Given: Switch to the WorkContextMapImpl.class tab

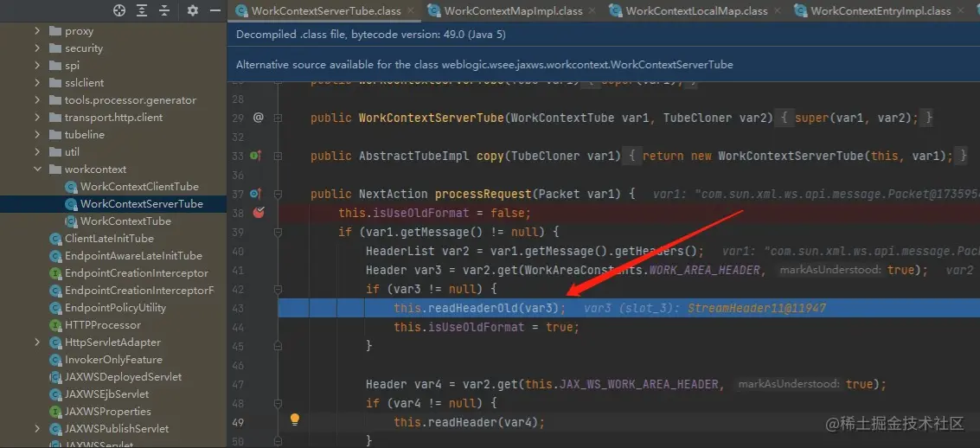Looking at the screenshot, I should [x=513, y=10].
